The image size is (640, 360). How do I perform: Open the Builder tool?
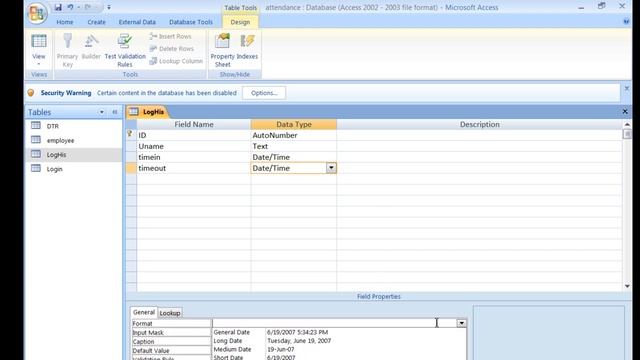tap(91, 47)
